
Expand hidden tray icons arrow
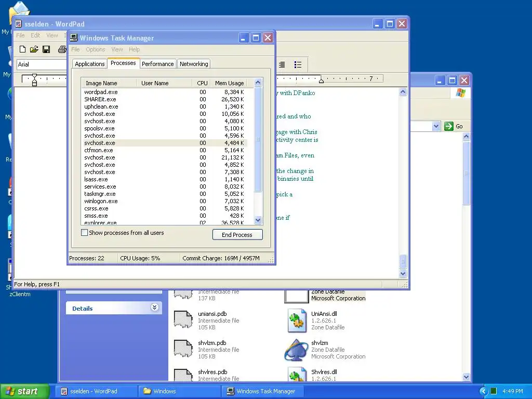pyautogui.click(x=483, y=391)
